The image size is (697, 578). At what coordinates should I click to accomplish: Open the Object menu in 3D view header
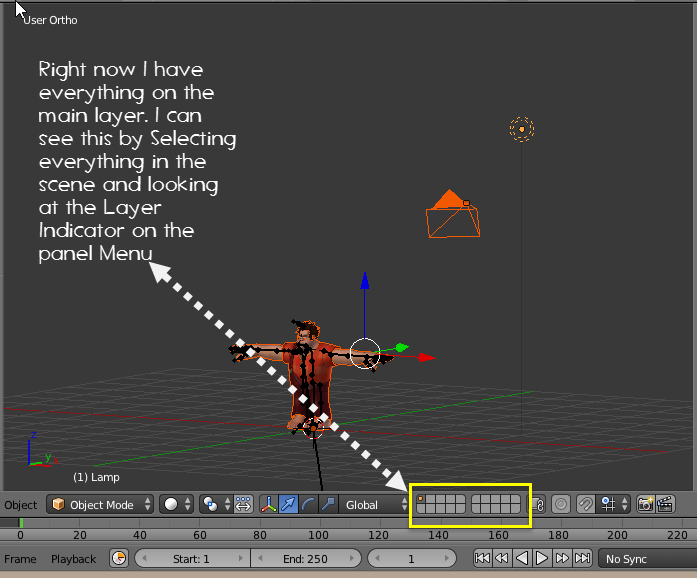pyautogui.click(x=20, y=505)
